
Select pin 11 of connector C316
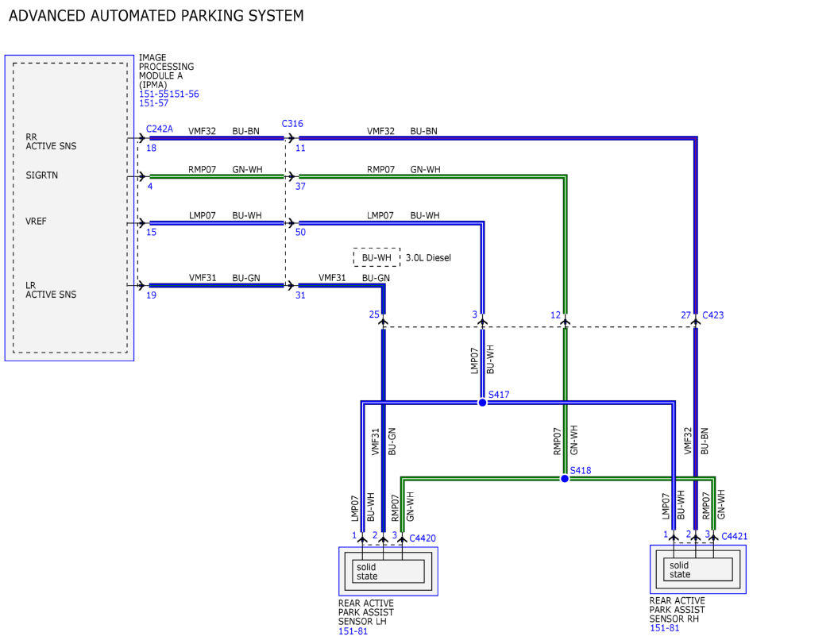tap(300, 148)
